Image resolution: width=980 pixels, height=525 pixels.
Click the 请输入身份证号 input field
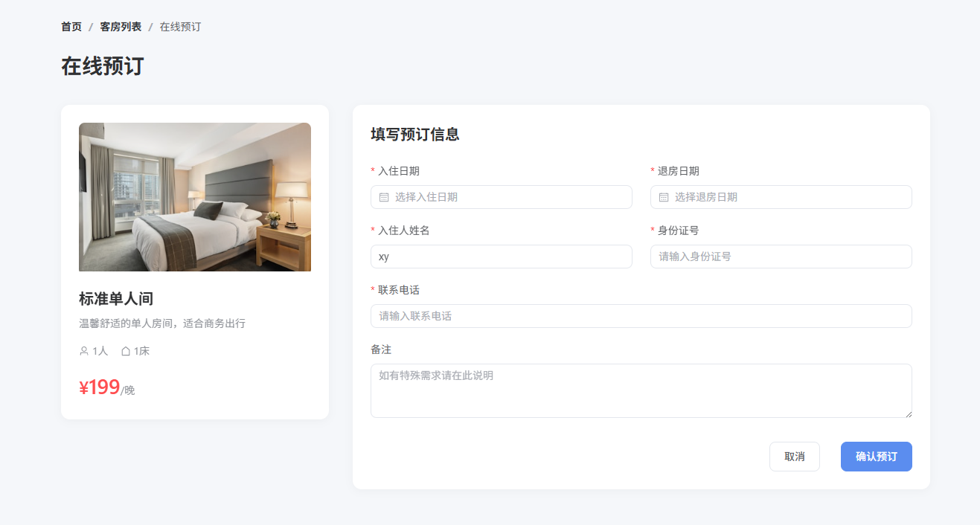point(781,257)
